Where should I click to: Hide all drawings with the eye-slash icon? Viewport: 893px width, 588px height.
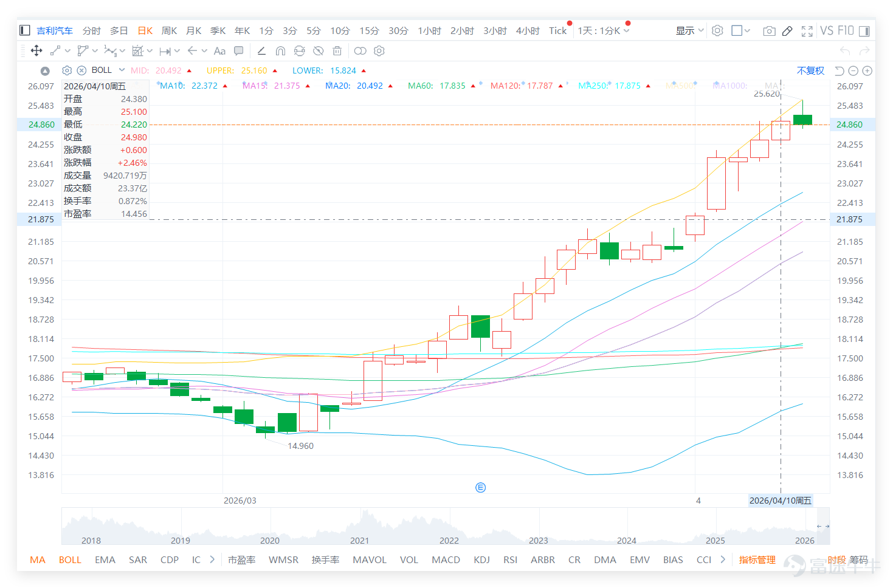[x=318, y=51]
